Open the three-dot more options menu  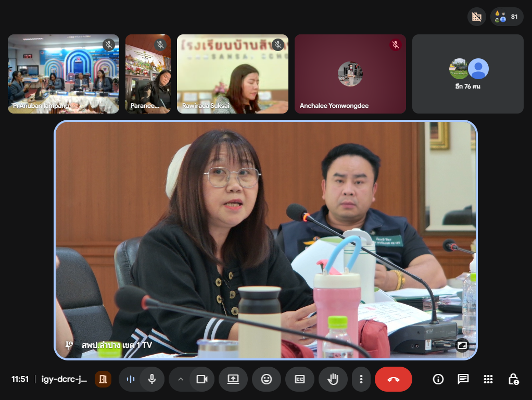(x=361, y=379)
